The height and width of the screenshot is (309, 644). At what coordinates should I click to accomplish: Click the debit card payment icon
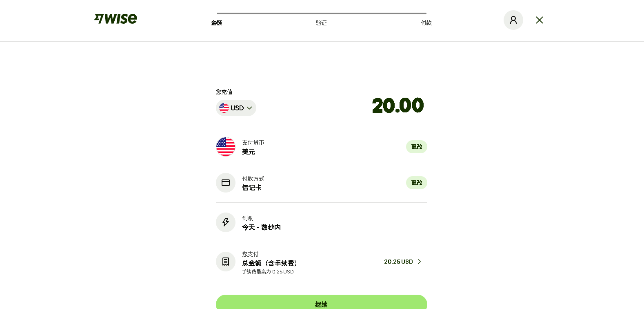(x=226, y=183)
